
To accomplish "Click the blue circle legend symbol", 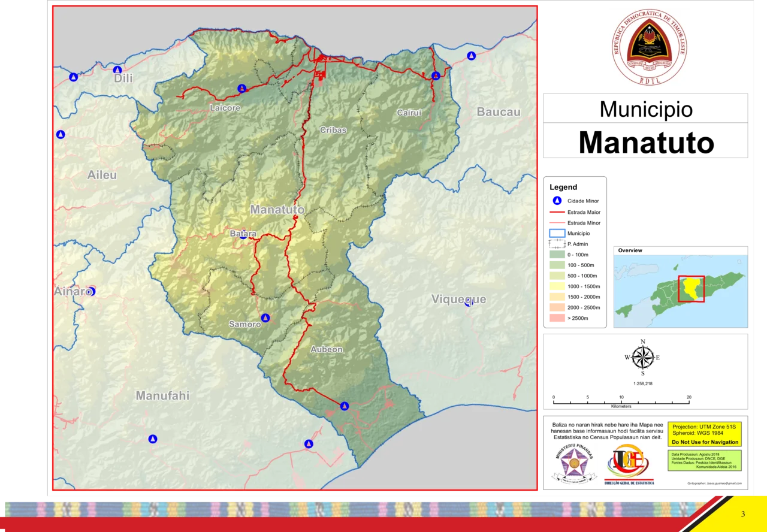I will click(557, 201).
